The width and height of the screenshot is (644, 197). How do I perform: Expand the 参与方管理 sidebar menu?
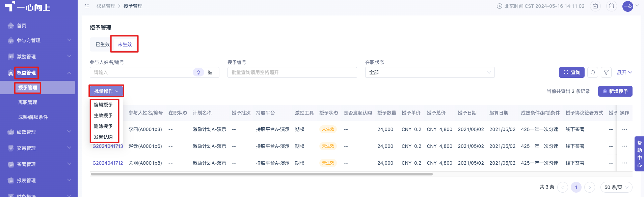click(39, 40)
